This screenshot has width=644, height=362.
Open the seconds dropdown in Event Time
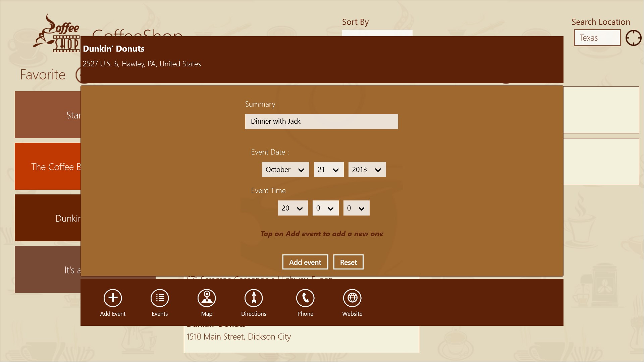click(x=356, y=208)
